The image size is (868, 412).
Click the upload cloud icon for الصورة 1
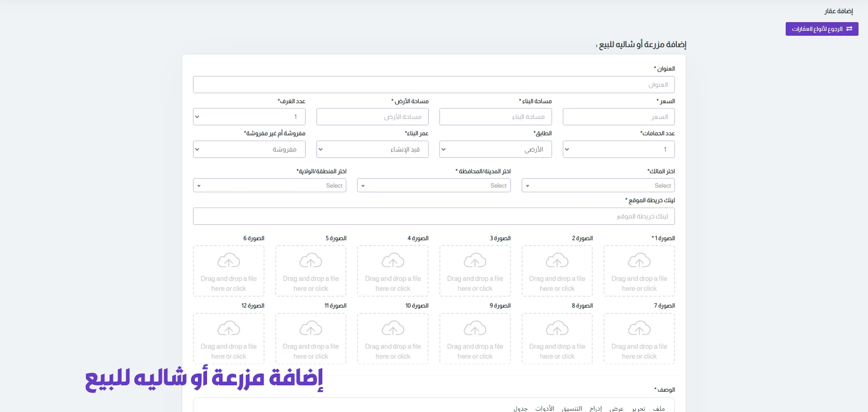[639, 260]
